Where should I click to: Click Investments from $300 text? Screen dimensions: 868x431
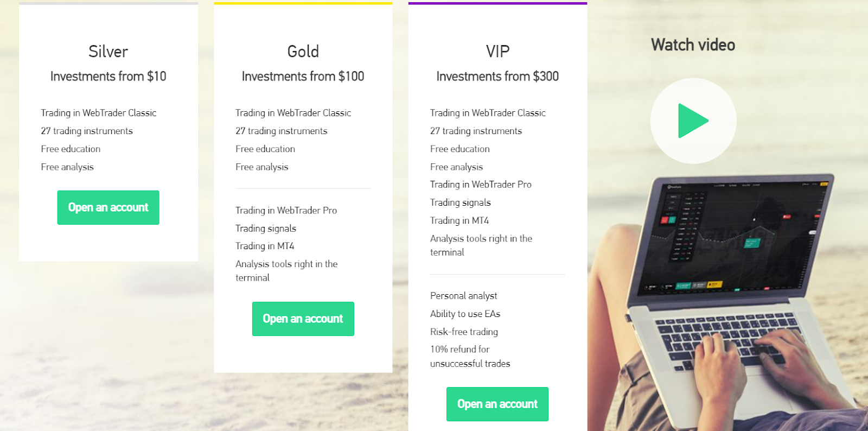[x=497, y=77]
